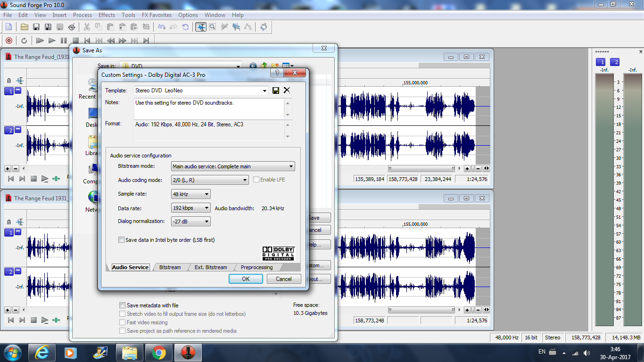
Task: Click OK in Custom Settings dialog
Action: point(246,279)
